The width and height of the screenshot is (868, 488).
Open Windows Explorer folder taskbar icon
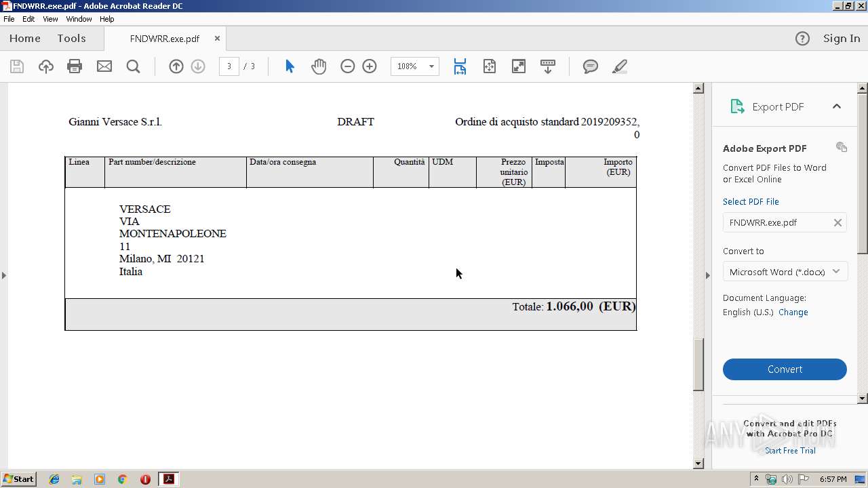click(x=77, y=479)
